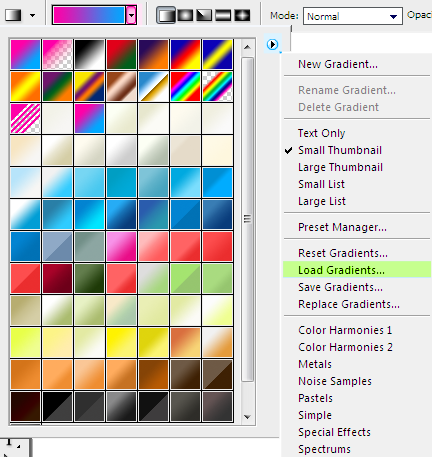Viewport: 432px width, 457px height.
Task: Select the Metals gradient library
Action: click(x=315, y=364)
